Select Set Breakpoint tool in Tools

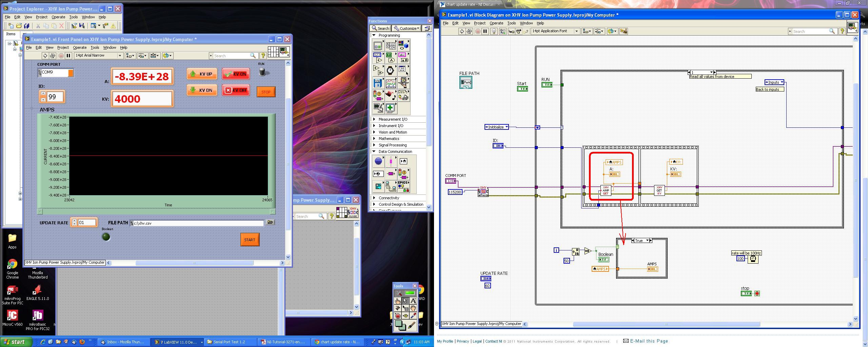point(397,316)
